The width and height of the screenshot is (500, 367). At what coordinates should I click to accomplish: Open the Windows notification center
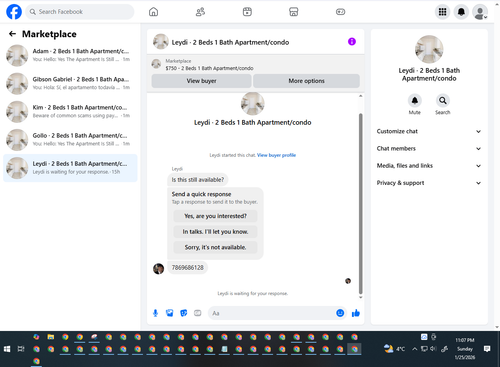487,349
